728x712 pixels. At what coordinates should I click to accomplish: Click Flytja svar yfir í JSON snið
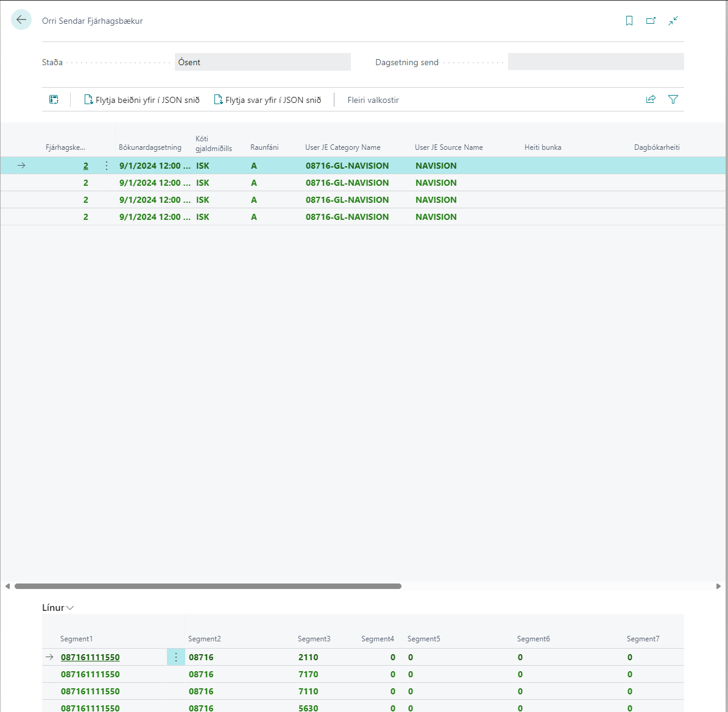coord(267,100)
